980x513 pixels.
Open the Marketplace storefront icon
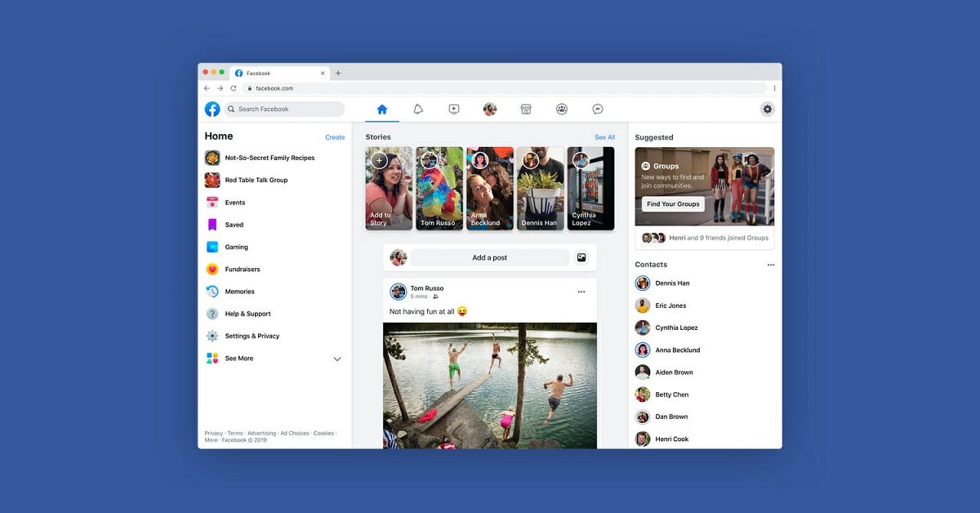526,109
